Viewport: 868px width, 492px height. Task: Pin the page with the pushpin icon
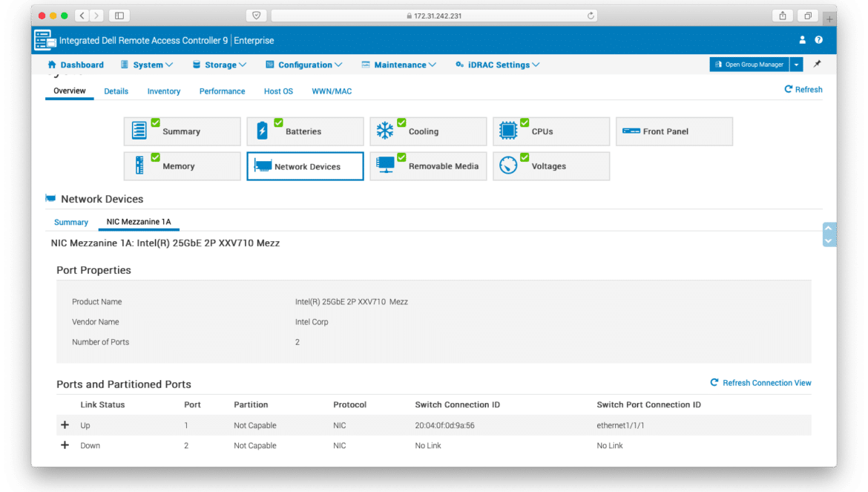click(x=817, y=65)
